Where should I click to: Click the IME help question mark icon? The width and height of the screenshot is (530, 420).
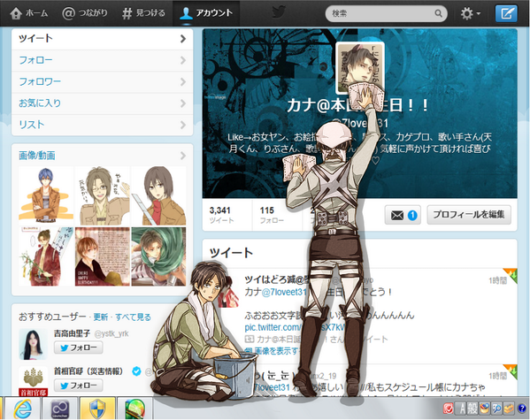pos(522,409)
